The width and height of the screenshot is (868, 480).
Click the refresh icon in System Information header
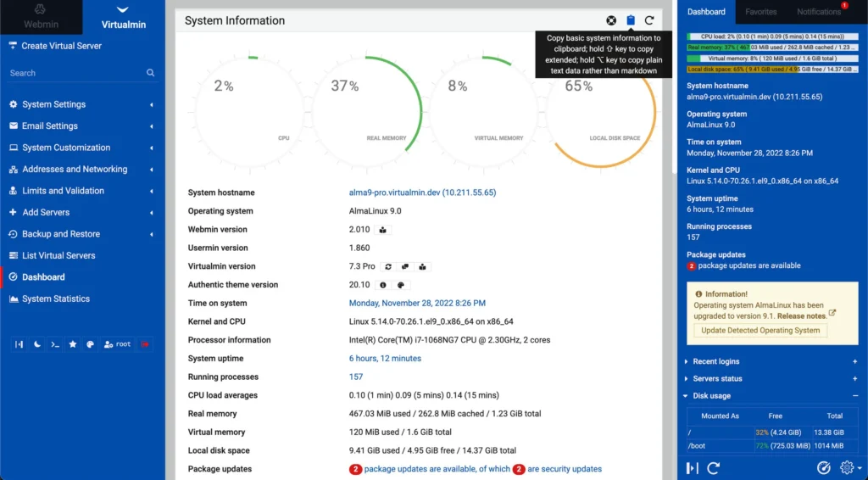coord(649,20)
